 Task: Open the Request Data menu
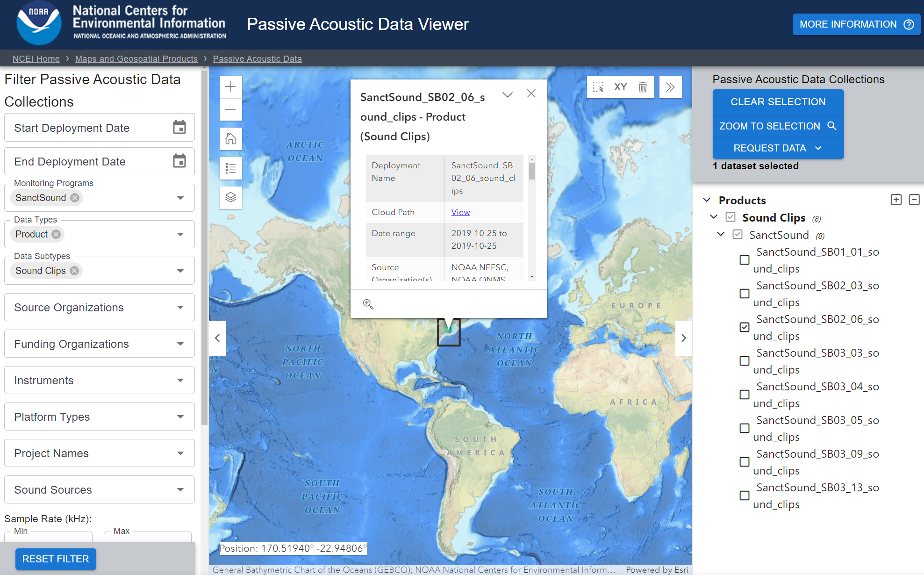click(778, 148)
